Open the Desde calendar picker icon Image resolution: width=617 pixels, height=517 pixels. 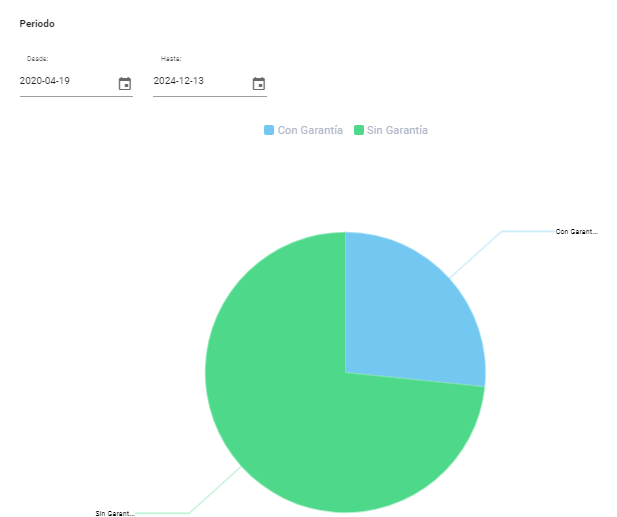[125, 84]
